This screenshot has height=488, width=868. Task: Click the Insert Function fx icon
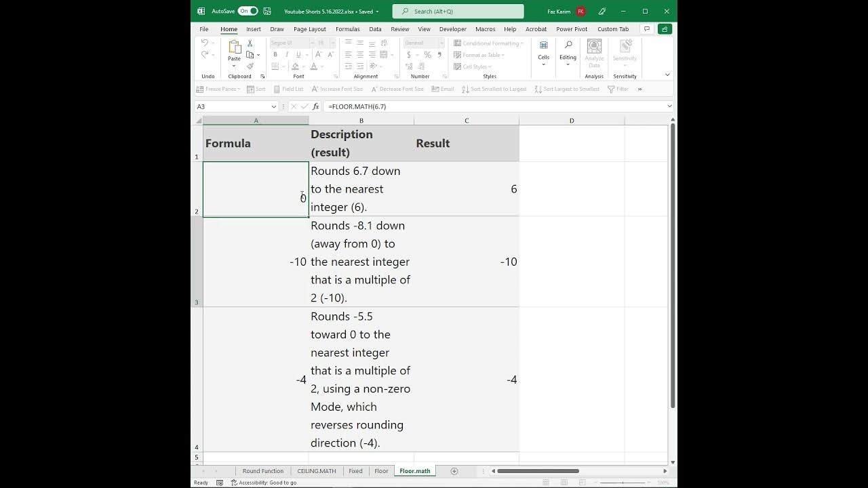316,106
